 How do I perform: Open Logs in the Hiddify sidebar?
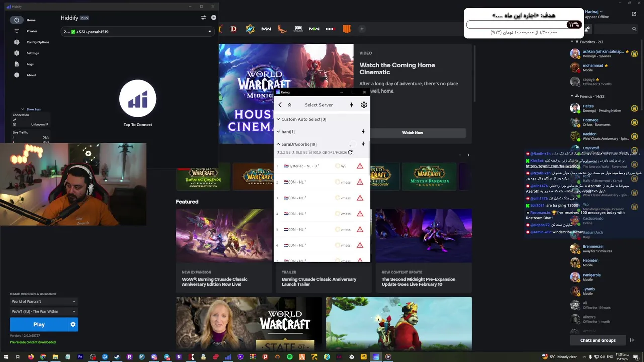(x=23, y=64)
